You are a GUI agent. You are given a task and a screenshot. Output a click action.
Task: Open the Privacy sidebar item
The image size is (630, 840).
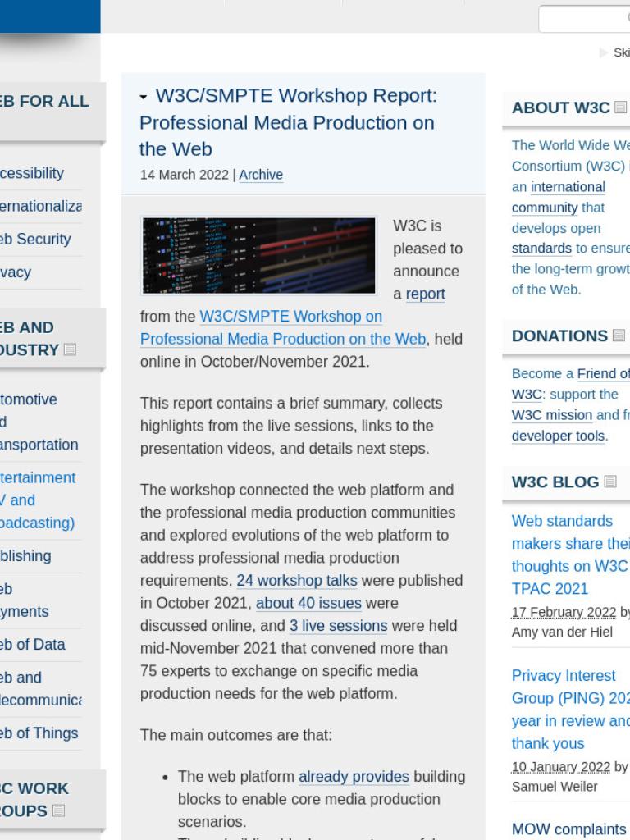tap(16, 272)
